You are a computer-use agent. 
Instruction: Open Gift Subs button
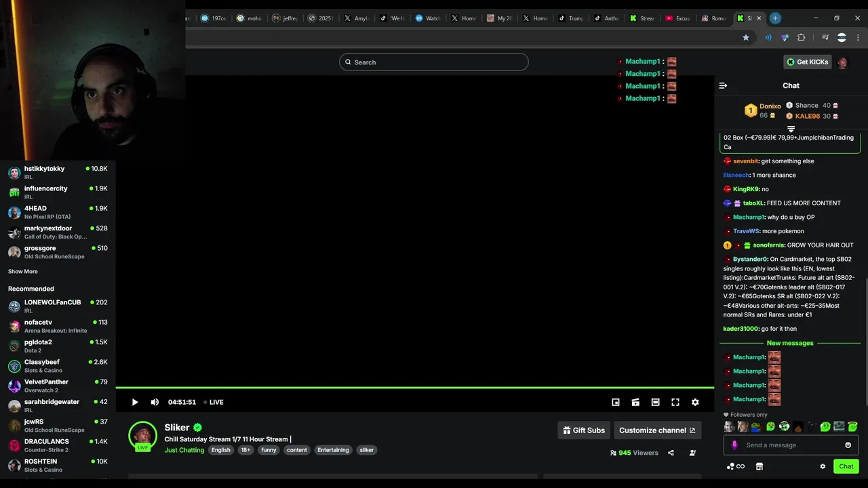pyautogui.click(x=584, y=430)
